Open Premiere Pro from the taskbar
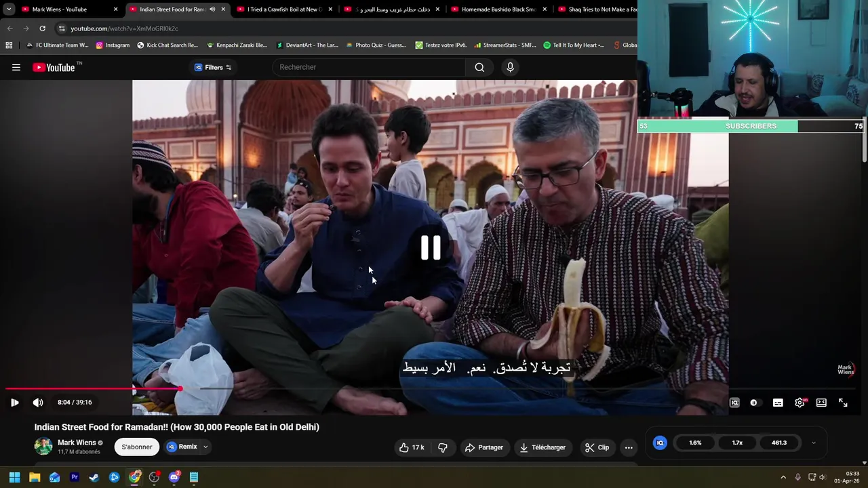This screenshot has height=488, width=868. click(x=75, y=477)
